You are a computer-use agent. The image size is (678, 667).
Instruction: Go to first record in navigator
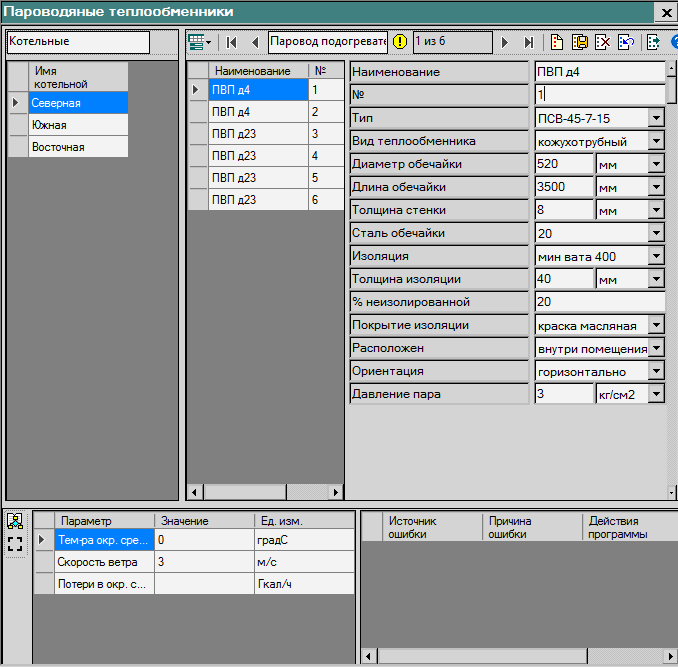[232, 42]
